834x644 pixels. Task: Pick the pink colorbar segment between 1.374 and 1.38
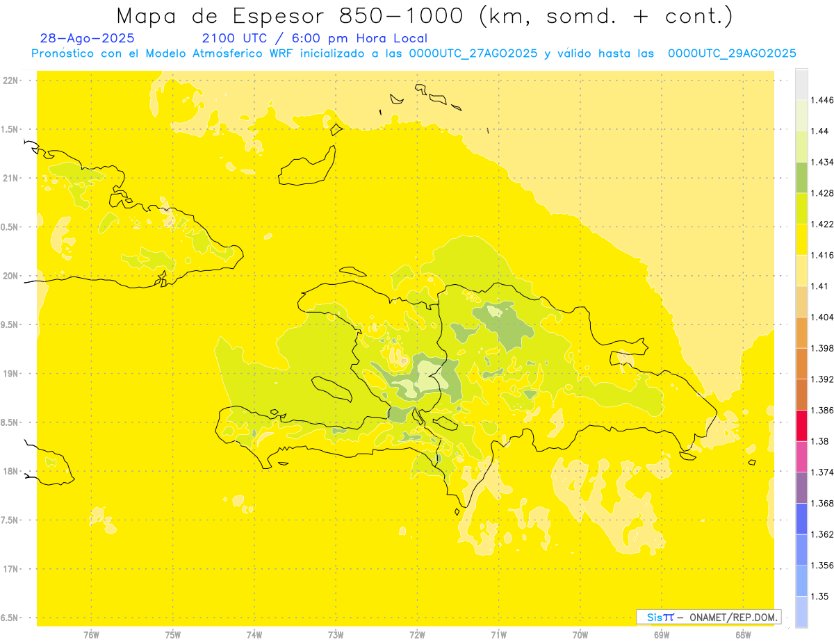(801, 456)
